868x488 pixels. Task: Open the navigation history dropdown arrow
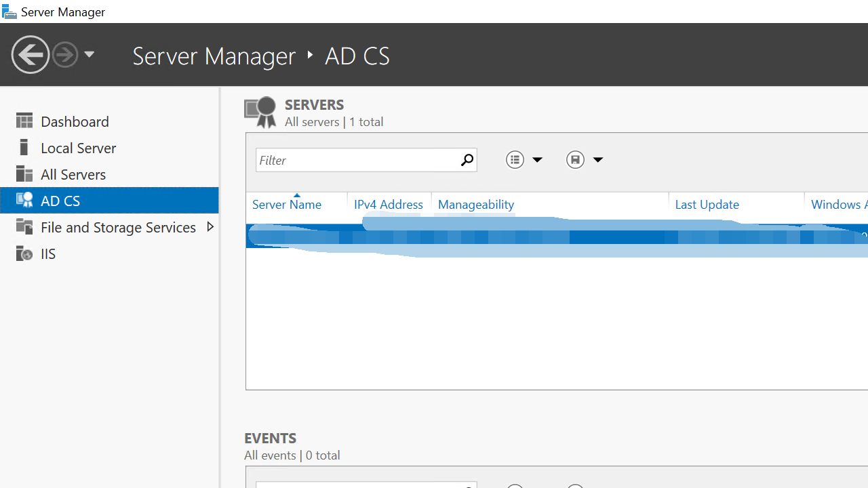(x=89, y=55)
